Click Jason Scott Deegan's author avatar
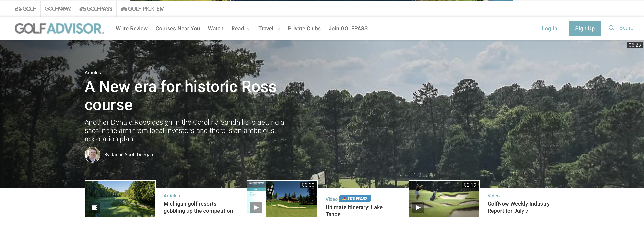 point(92,154)
